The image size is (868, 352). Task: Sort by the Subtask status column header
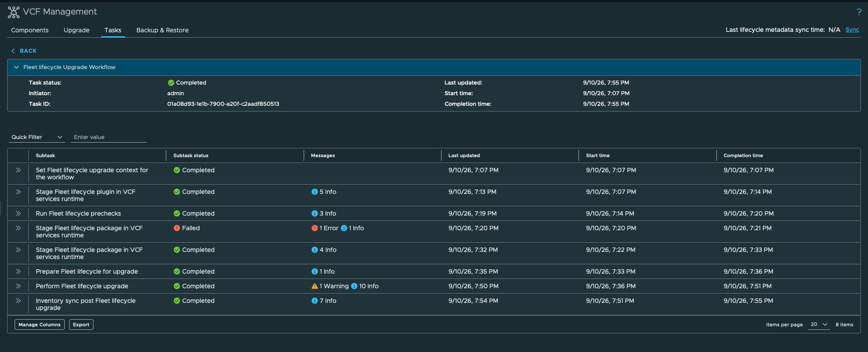coord(191,155)
